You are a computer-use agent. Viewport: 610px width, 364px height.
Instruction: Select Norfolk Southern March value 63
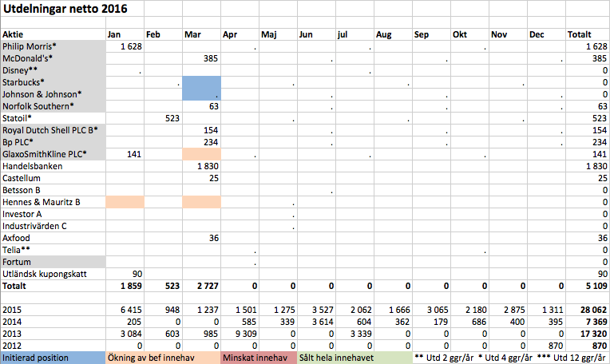pos(201,106)
